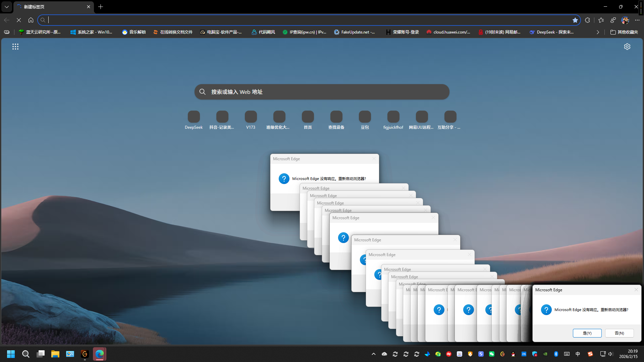The height and width of the screenshot is (362, 644).
Task: Expand the tab actions menu chevron
Action: coord(6,7)
